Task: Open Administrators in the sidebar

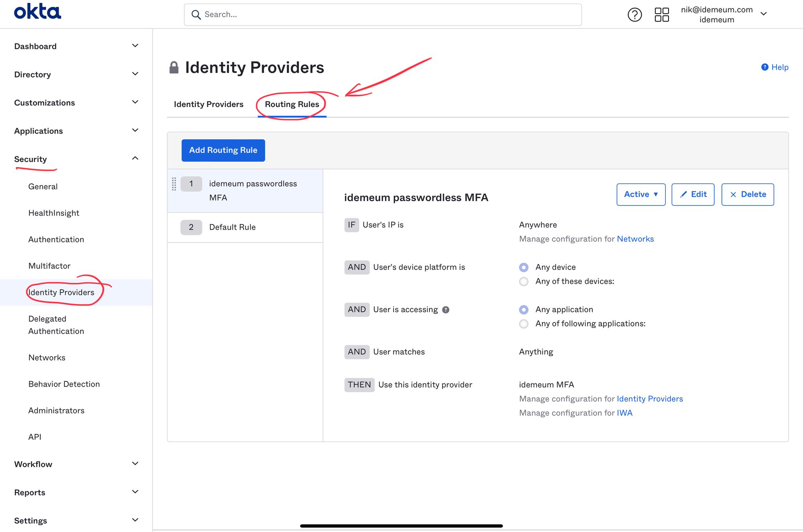Action: coord(57,411)
